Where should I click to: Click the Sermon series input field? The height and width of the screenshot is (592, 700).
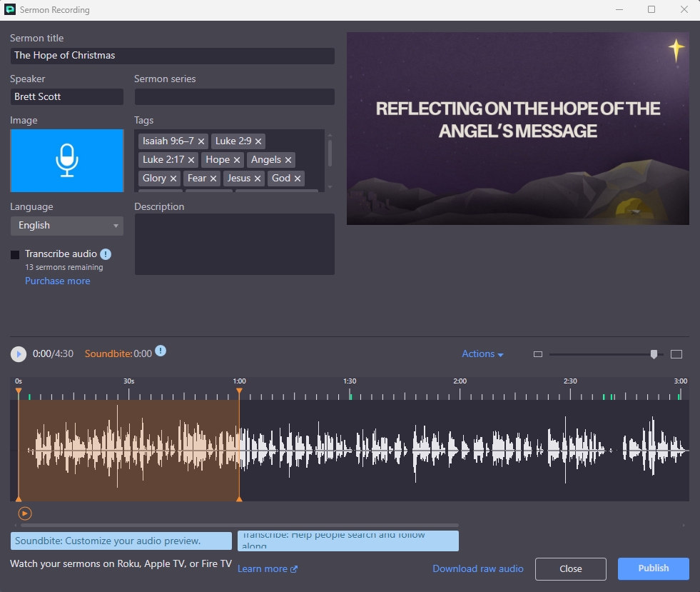(234, 97)
